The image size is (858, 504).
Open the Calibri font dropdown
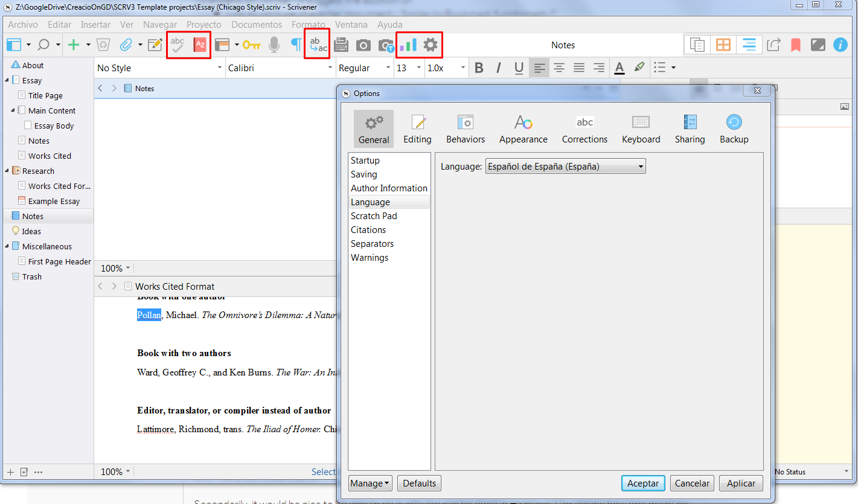tap(281, 68)
